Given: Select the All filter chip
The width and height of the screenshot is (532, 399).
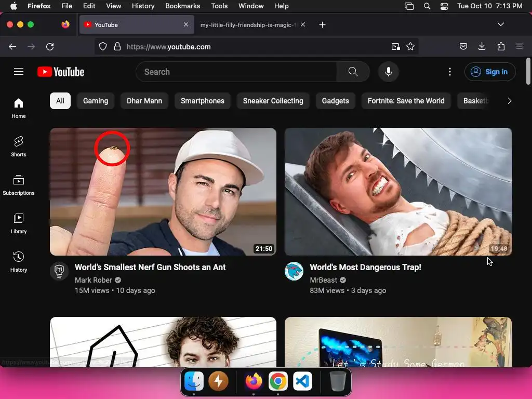Looking at the screenshot, I should [60, 101].
